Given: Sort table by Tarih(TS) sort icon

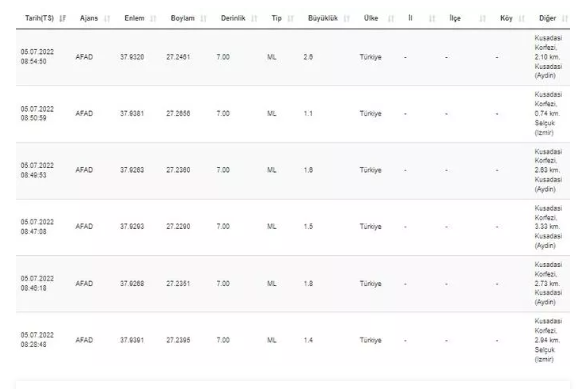Looking at the screenshot, I should pyautogui.click(x=63, y=18).
